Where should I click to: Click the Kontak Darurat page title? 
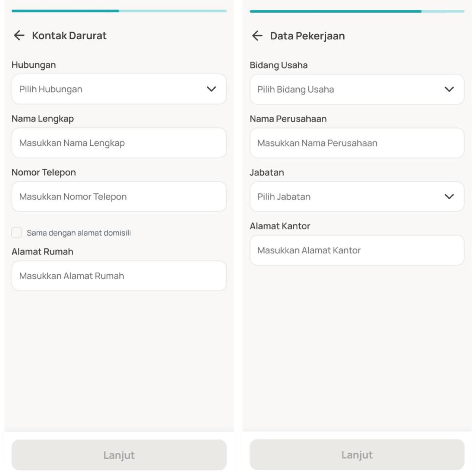click(69, 36)
